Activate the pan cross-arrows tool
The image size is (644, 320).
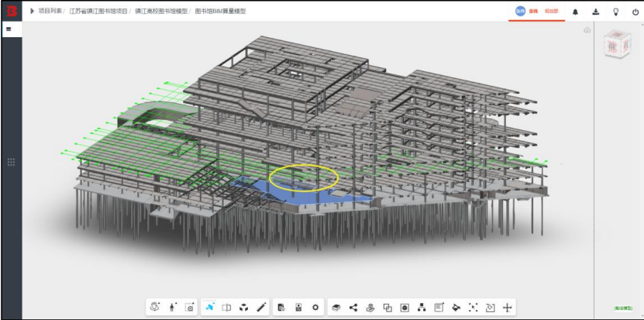point(508,307)
